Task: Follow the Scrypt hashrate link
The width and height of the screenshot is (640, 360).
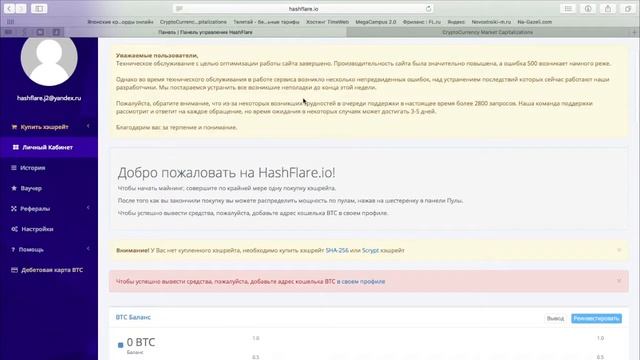Action: click(x=370, y=250)
